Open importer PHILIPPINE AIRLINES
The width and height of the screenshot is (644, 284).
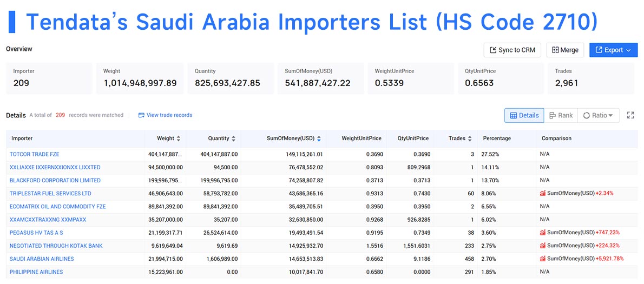tap(36, 272)
